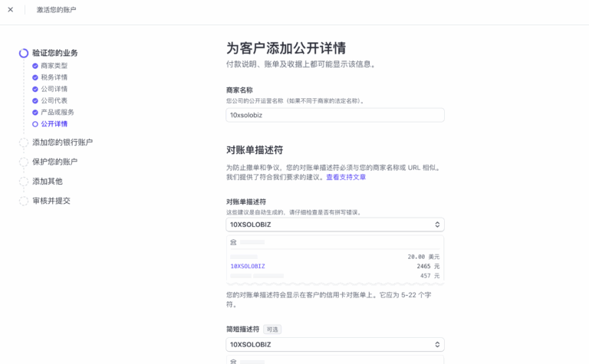589x364 pixels.
Task: Open the 查看支持文章 link
Action: pos(346,177)
